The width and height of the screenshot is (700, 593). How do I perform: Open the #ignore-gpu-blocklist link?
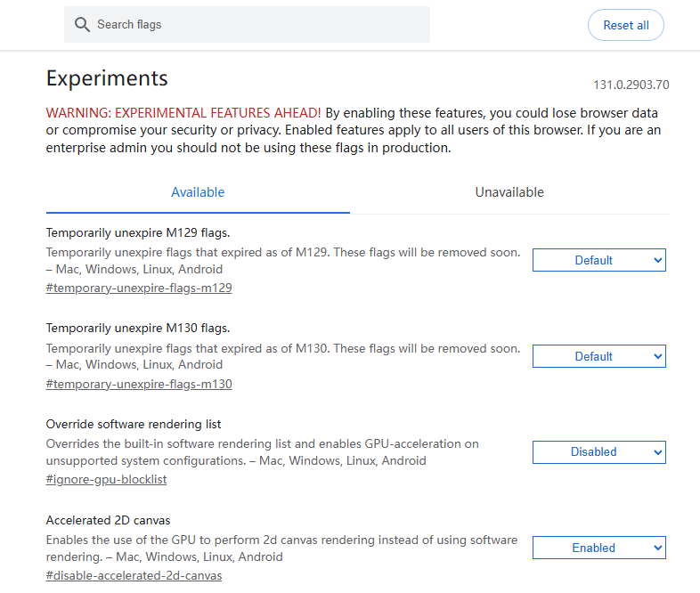[106, 479]
